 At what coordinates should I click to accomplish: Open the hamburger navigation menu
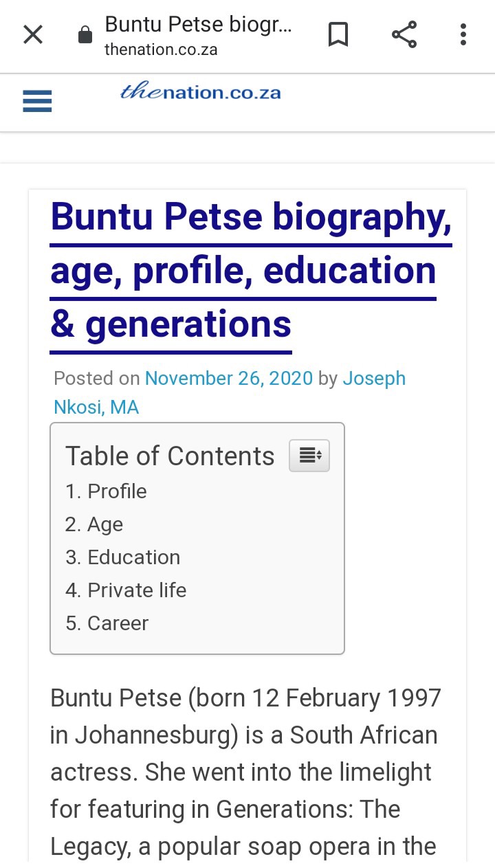point(37,102)
